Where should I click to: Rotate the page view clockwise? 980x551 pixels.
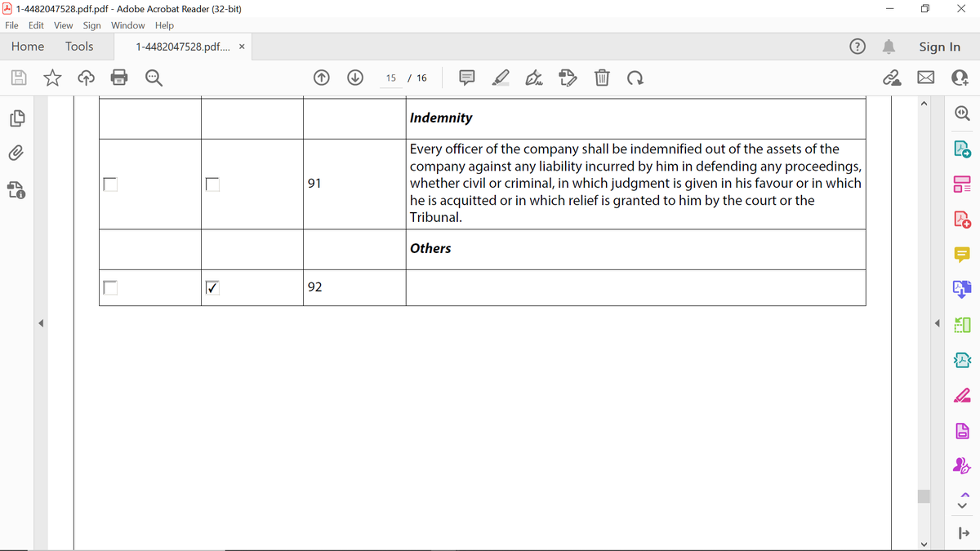(635, 78)
